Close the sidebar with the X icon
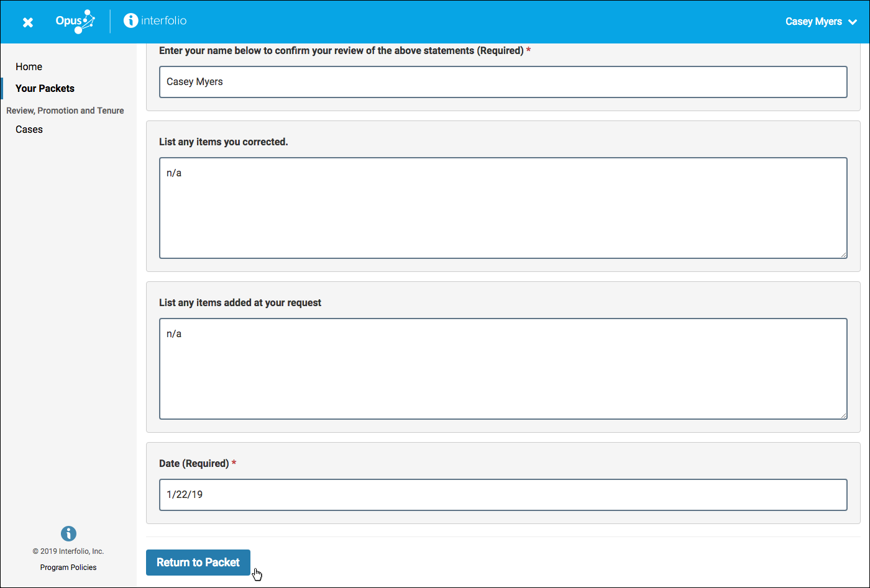 tap(28, 22)
